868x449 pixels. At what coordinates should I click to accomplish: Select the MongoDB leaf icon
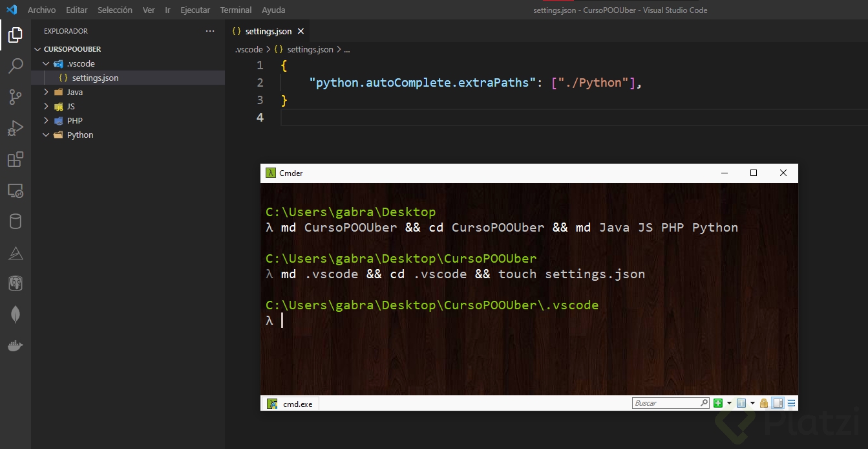[x=16, y=314]
